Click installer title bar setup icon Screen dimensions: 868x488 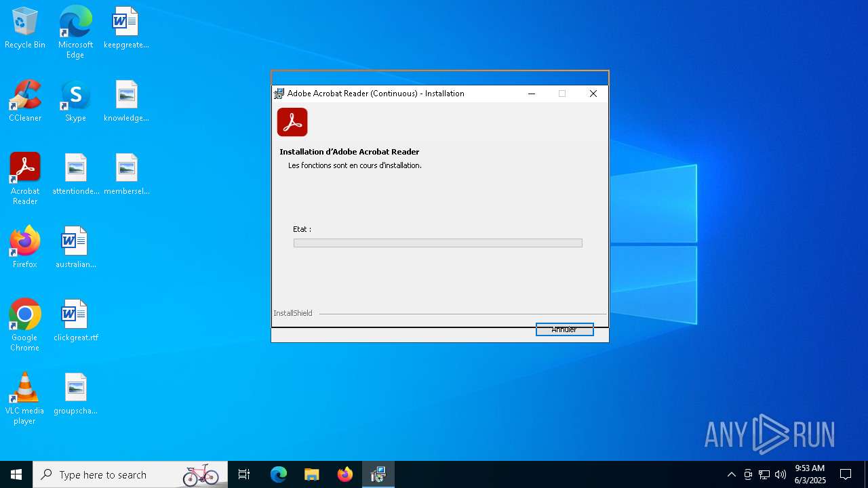[x=279, y=94]
